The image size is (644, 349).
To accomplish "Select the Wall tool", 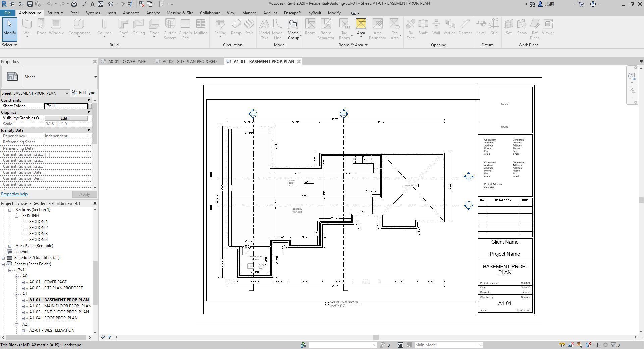I will (27, 27).
